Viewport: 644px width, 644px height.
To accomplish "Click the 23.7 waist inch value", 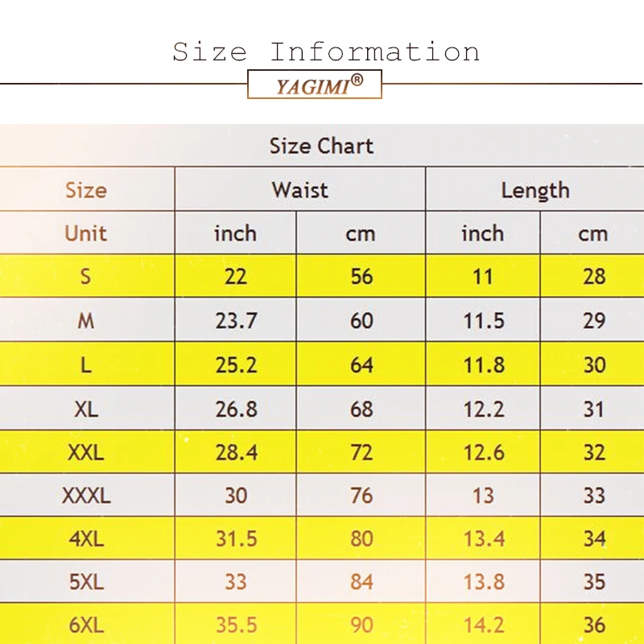I will (x=236, y=320).
